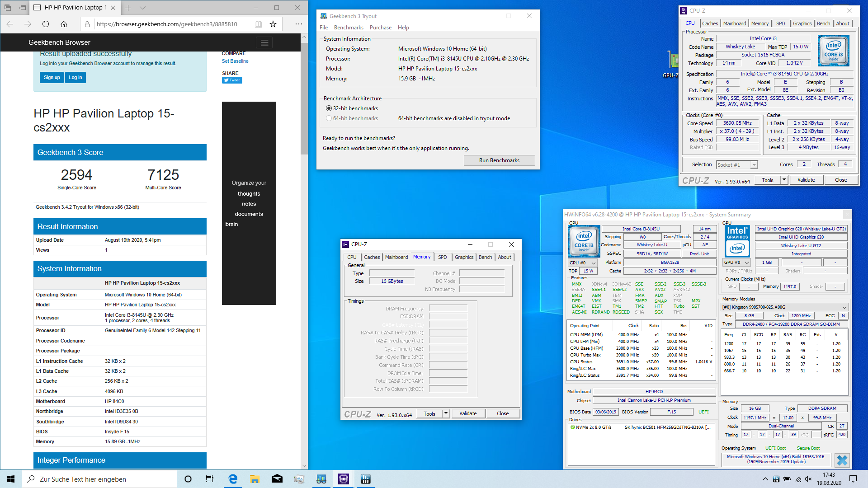
Task: Open GPU #0 dropdown in HWiNFO
Action: pyautogui.click(x=737, y=262)
